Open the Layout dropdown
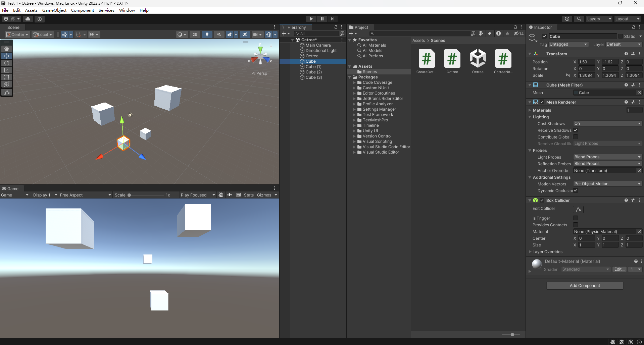Image resolution: width=644 pixels, height=345 pixels. pyautogui.click(x=627, y=19)
